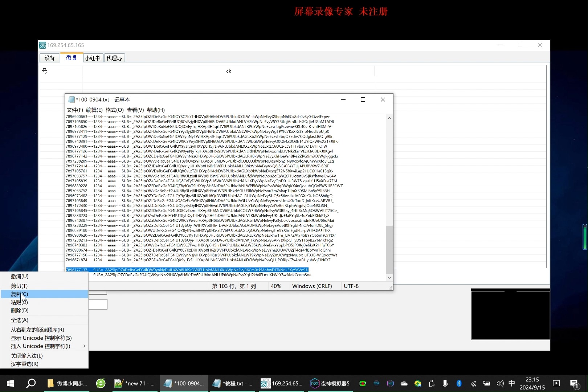Maximize the 100-0904.txt Notepad window
Viewport: 588px width, 392px height.
363,99
